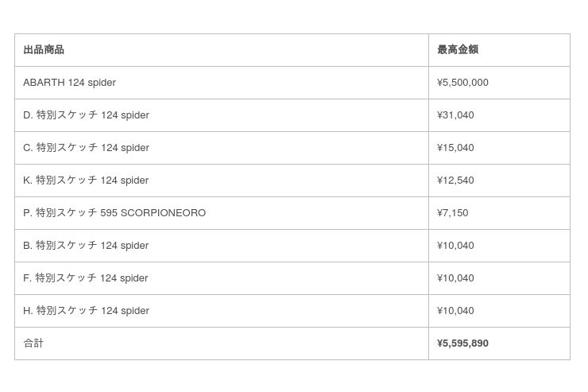Click the ¥15,040 amount
This screenshot has height=392, width=588.
(455, 148)
